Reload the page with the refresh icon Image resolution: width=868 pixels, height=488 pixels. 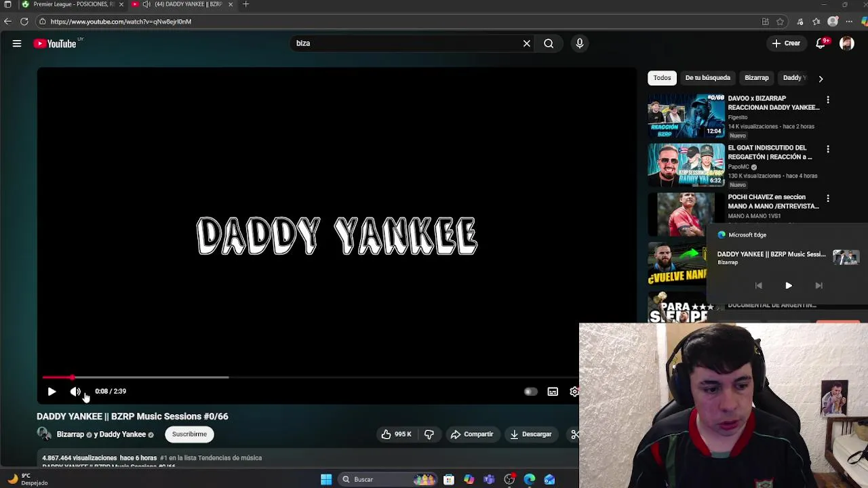tap(24, 22)
